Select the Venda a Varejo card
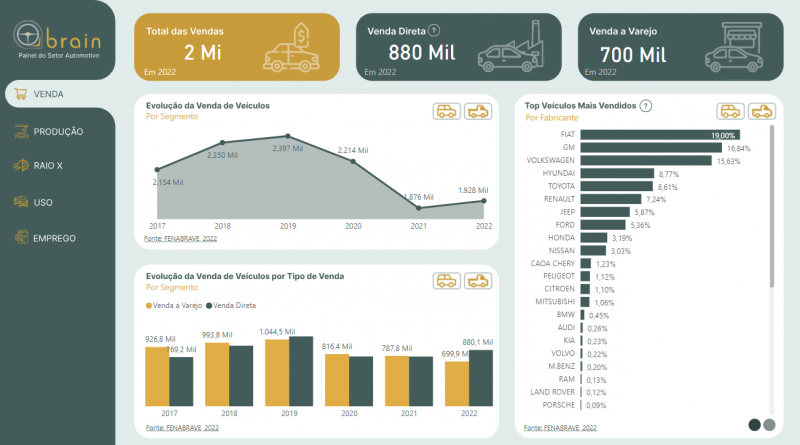 pyautogui.click(x=681, y=47)
